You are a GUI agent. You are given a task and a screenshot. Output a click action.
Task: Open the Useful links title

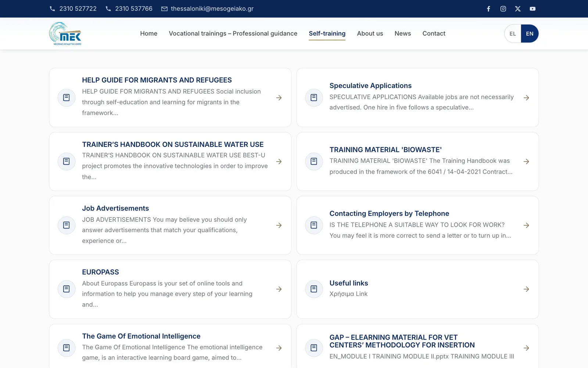pyautogui.click(x=349, y=283)
